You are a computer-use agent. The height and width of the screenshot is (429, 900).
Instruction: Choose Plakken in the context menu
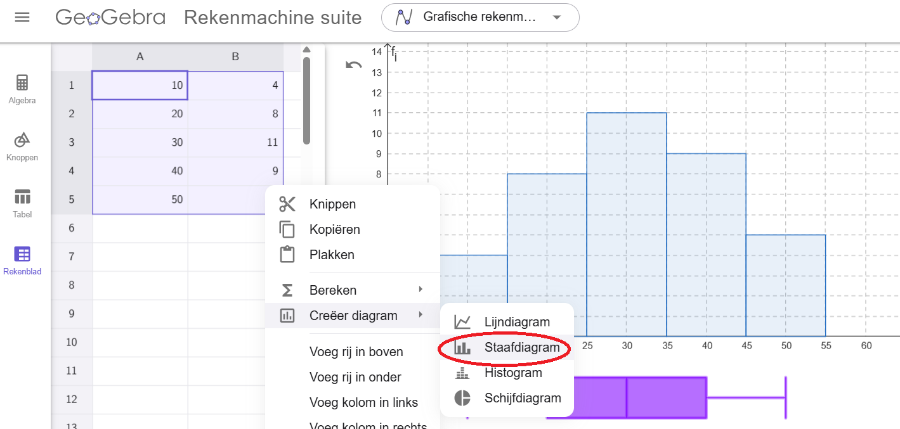click(x=352, y=254)
